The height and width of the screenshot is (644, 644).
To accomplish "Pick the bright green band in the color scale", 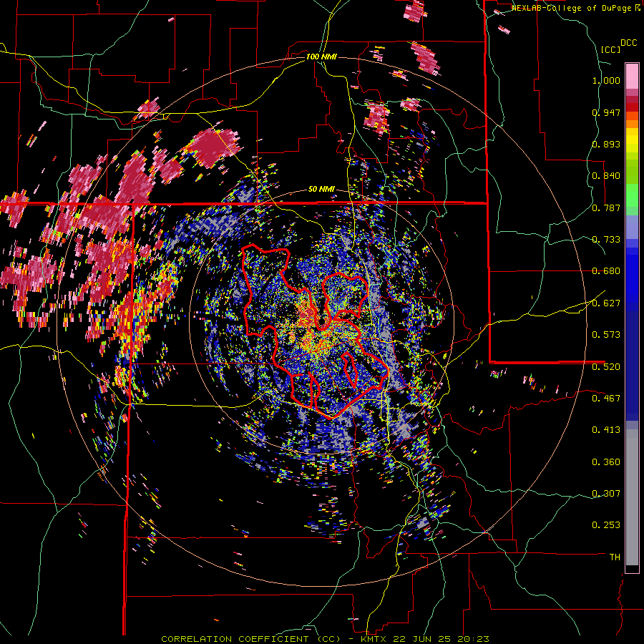I will [x=632, y=195].
